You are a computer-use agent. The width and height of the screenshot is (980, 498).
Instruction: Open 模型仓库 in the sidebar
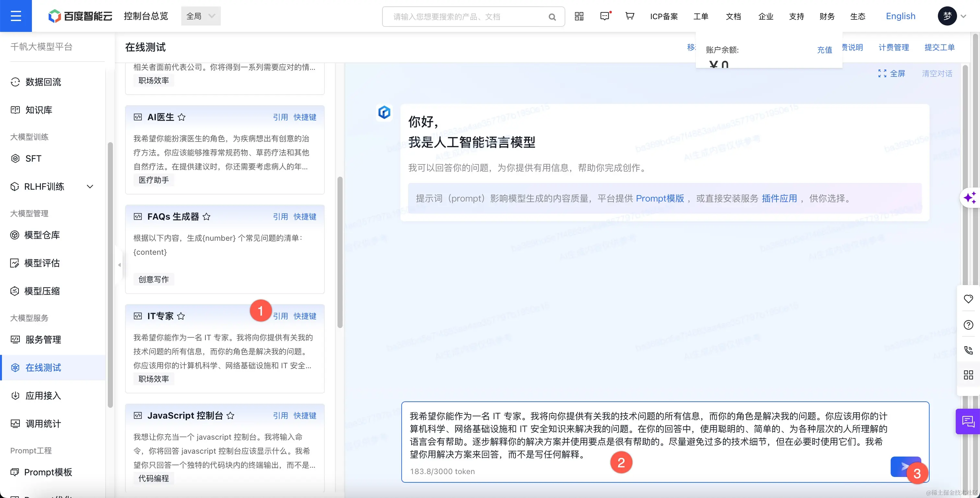tap(42, 235)
